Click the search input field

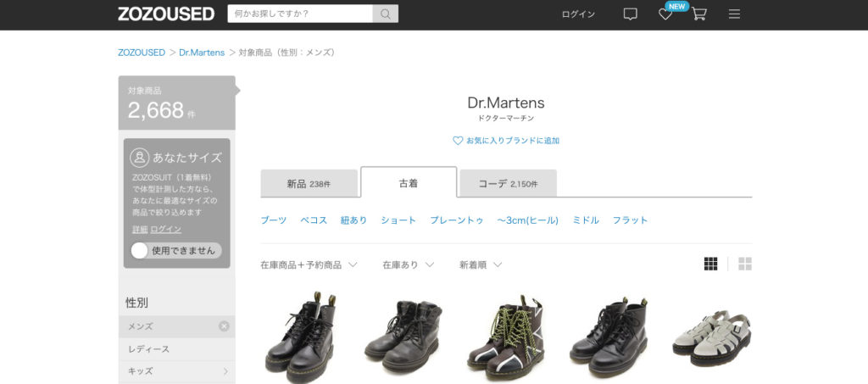tap(300, 14)
